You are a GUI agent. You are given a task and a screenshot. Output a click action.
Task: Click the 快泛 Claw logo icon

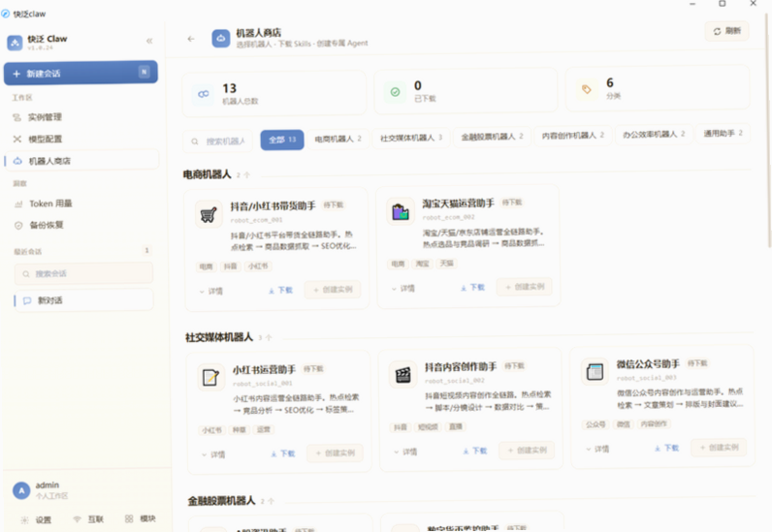[x=15, y=43]
